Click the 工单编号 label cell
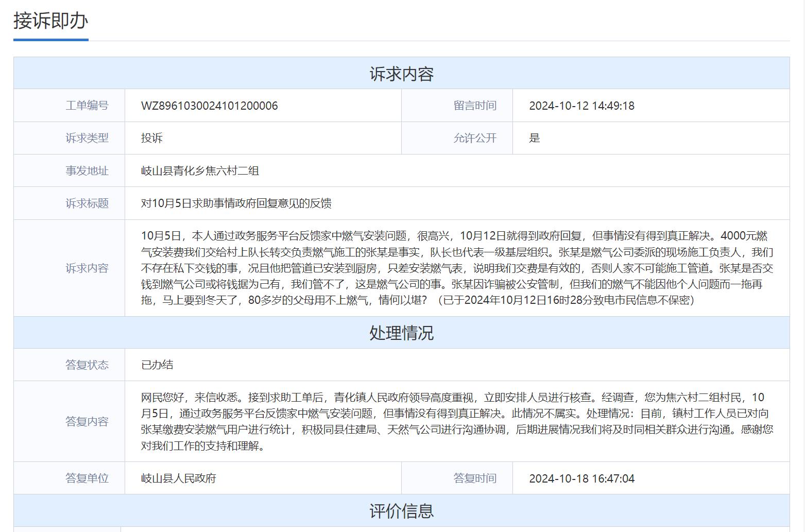 point(70,106)
